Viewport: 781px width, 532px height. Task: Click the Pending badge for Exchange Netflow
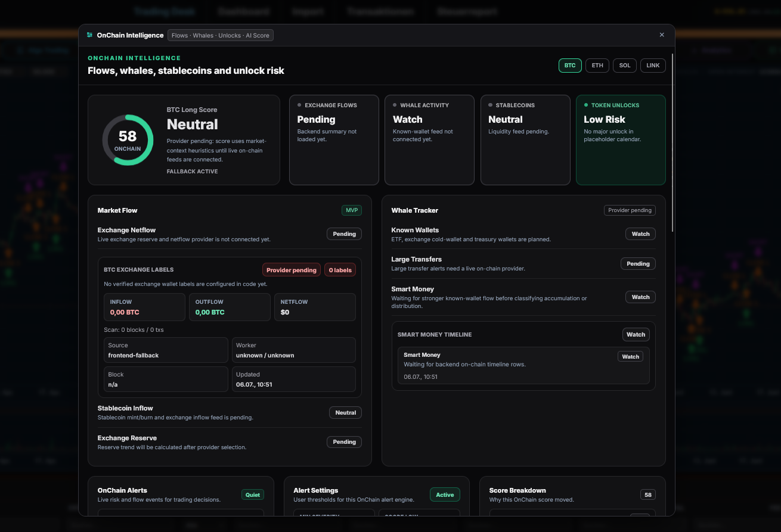344,234
